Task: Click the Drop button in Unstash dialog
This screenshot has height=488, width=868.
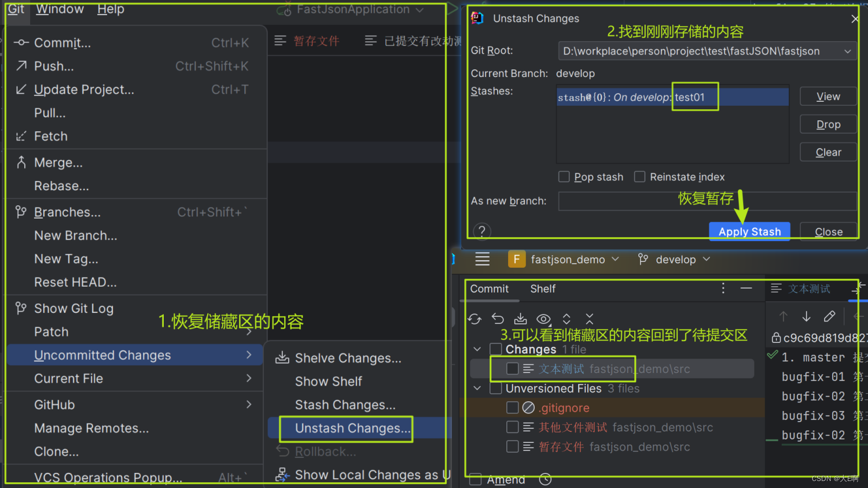Action: pos(828,124)
